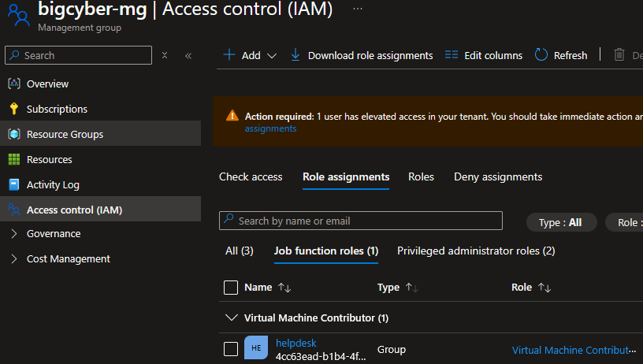Click the Edit columns button

click(x=484, y=55)
